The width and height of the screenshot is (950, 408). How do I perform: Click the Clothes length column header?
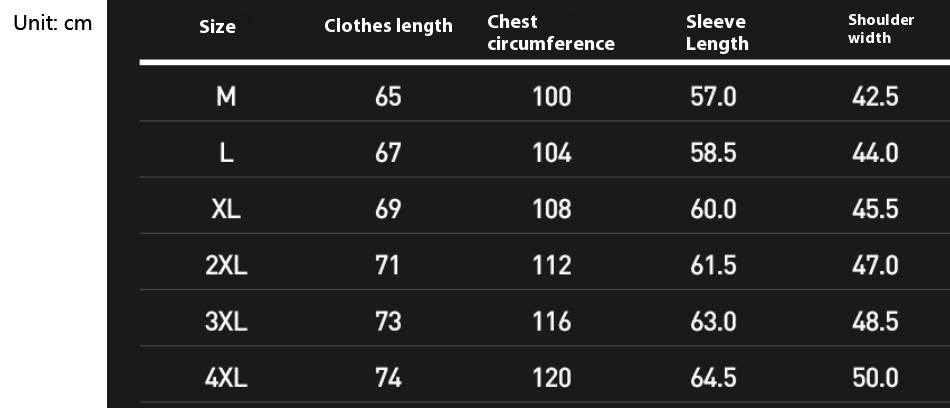(x=388, y=26)
